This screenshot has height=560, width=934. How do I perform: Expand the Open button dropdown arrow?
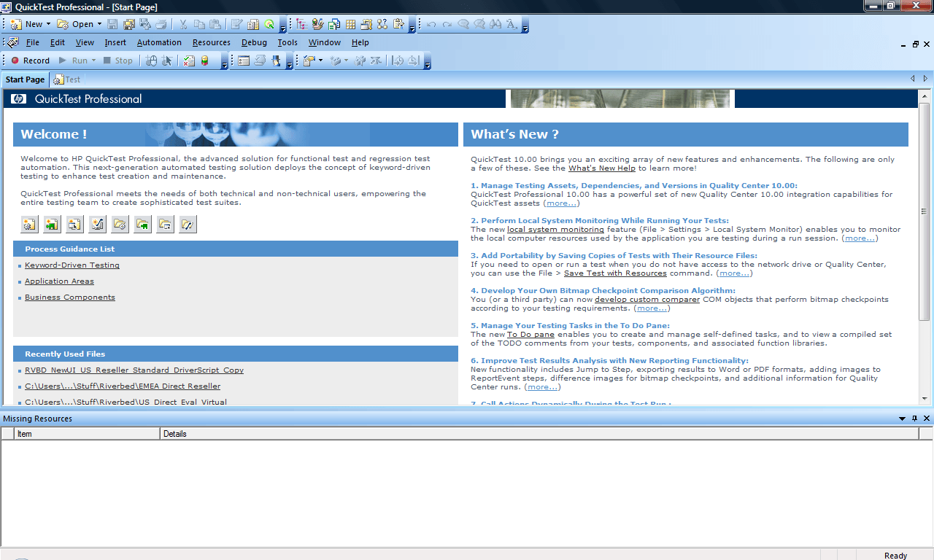(x=99, y=24)
